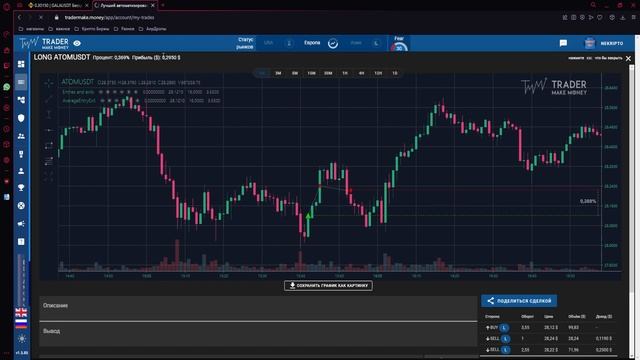The height and width of the screenshot is (360, 640).
Task: Click the LONG ATOMUSDT title
Action: click(62, 57)
